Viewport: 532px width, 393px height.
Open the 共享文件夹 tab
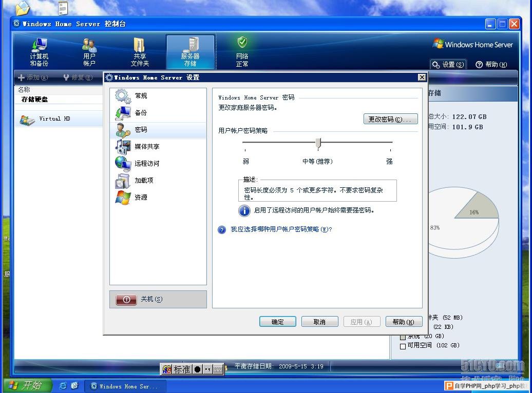pos(140,52)
